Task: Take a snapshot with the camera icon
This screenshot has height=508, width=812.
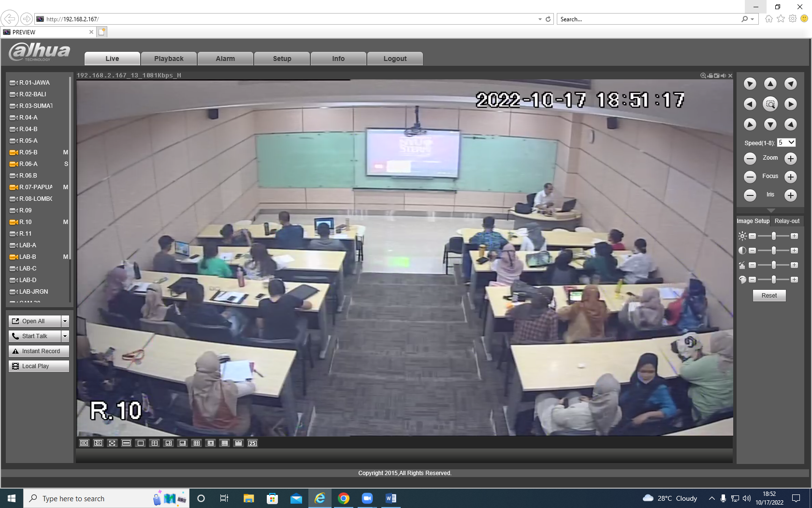Action: coord(717,75)
